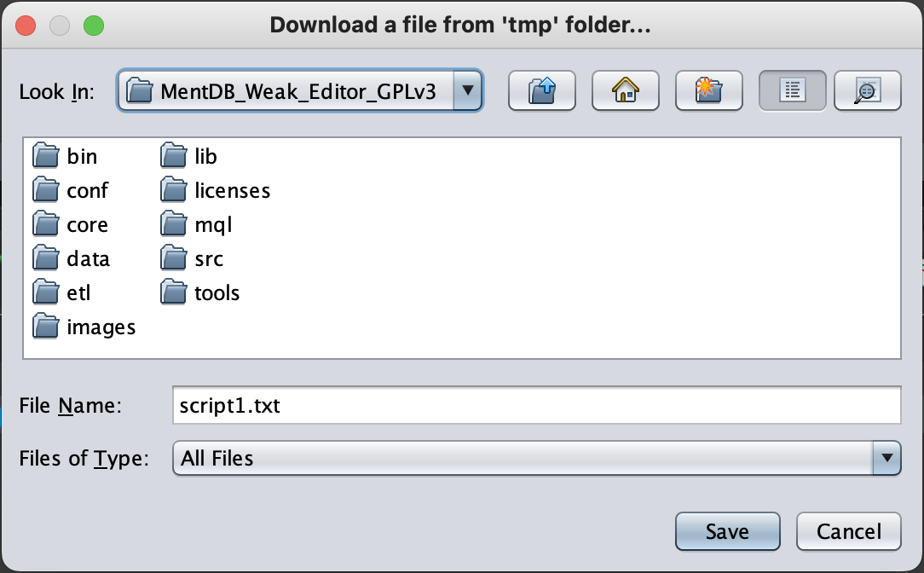The image size is (924, 573).
Task: Expand the Look In folder dropdown
Action: (467, 90)
